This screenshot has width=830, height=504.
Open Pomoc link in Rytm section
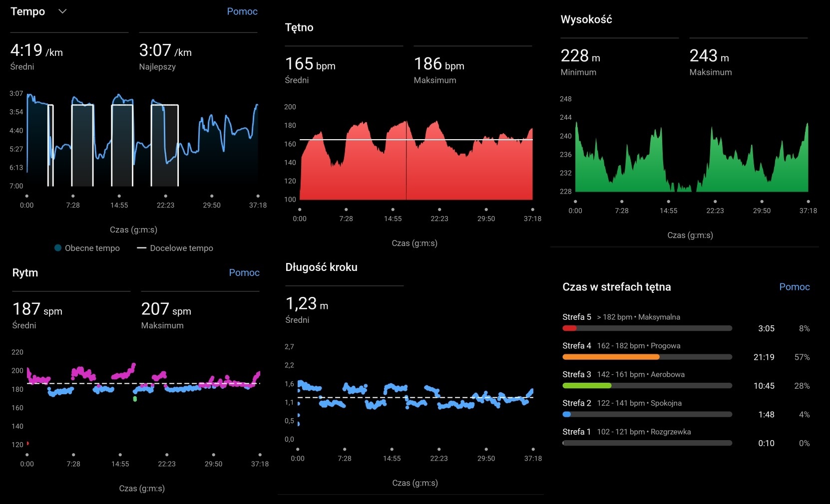point(244,272)
